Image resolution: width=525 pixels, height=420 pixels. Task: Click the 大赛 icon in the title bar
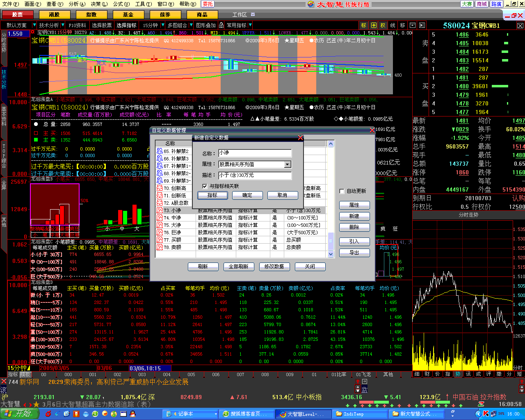(467, 4)
